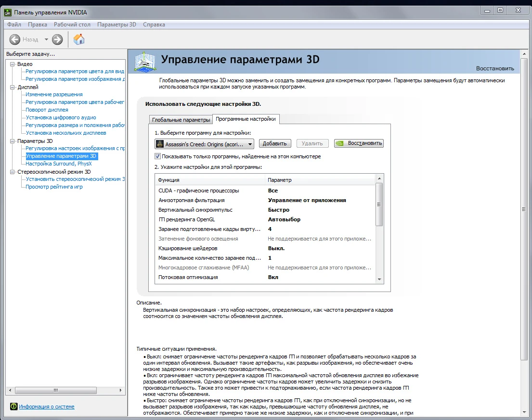The width and height of the screenshot is (532, 420).
Task: Select Управление параметрами 3D tree item
Action: coord(62,156)
